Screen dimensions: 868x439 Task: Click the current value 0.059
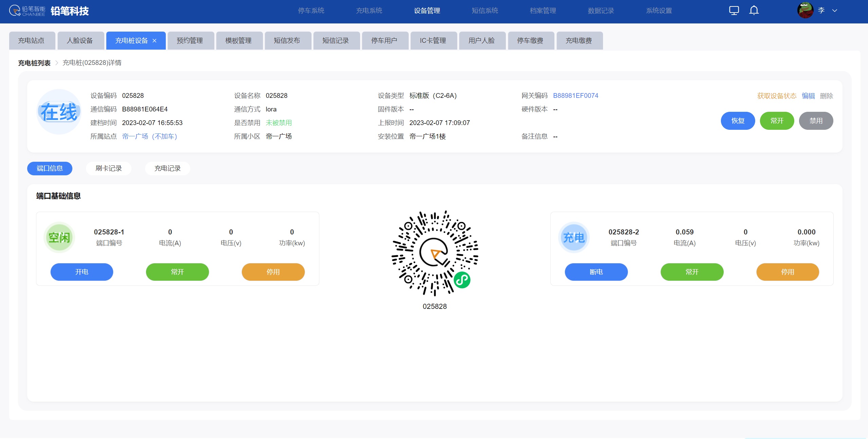pyautogui.click(x=685, y=232)
